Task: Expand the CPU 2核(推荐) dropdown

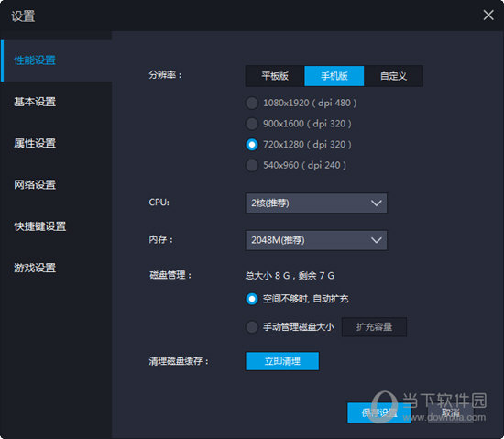Action: click(x=316, y=203)
